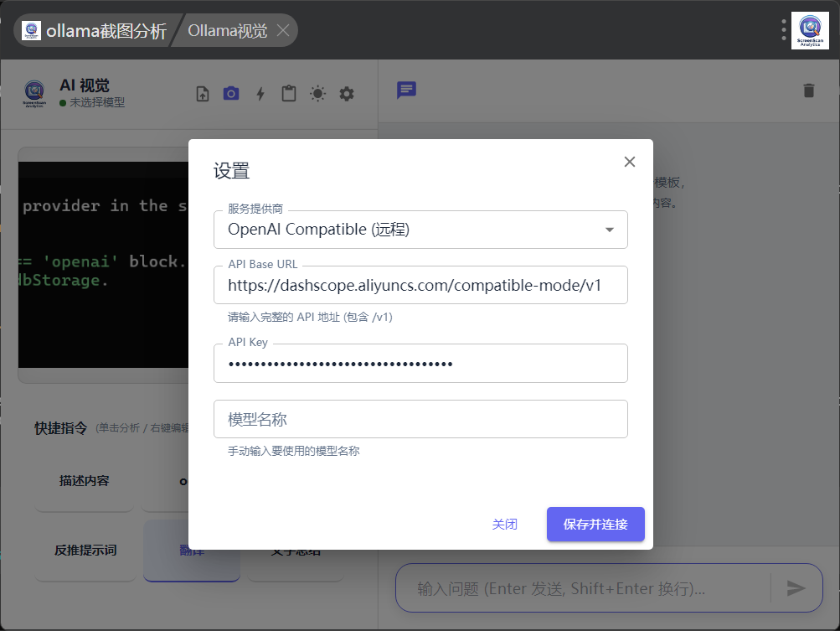Click the hint 请输入完整的 API 地址
This screenshot has height=631, width=840.
[310, 318]
